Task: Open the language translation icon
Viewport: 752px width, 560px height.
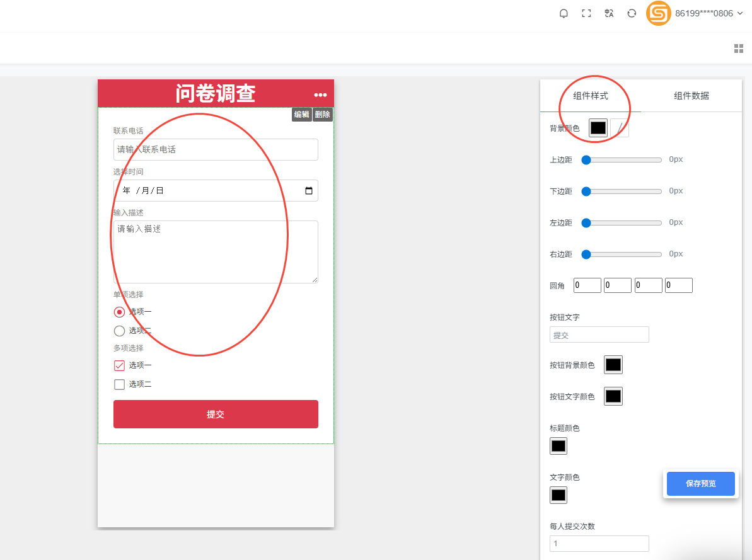Action: (609, 13)
